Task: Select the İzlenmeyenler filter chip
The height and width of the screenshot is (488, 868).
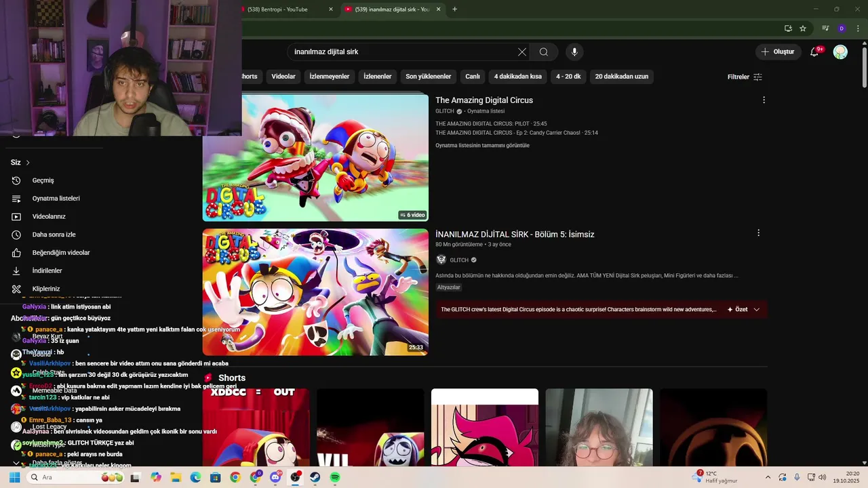Action: point(330,77)
